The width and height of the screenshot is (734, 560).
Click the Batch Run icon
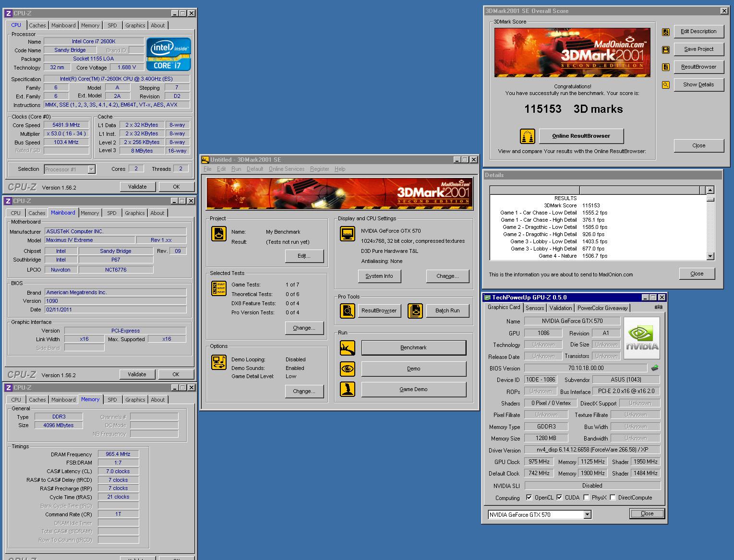point(415,311)
